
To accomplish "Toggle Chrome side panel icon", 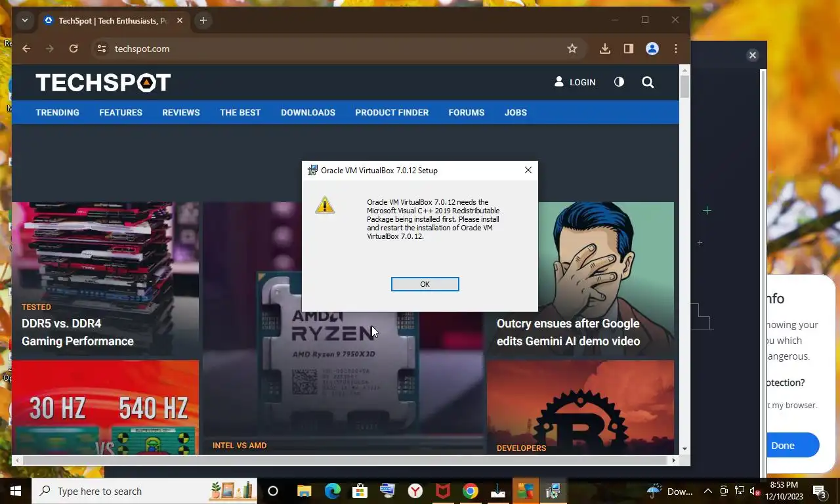I will click(x=629, y=49).
